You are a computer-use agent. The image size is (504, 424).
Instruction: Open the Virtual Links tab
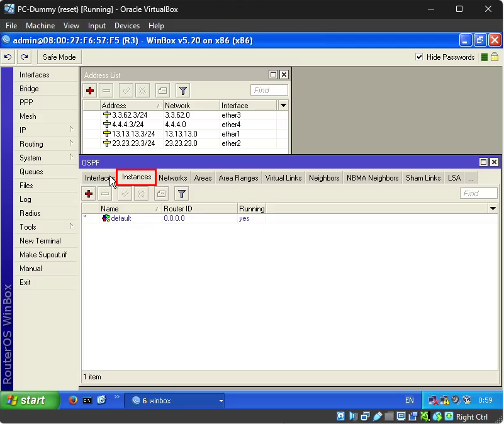tap(283, 178)
